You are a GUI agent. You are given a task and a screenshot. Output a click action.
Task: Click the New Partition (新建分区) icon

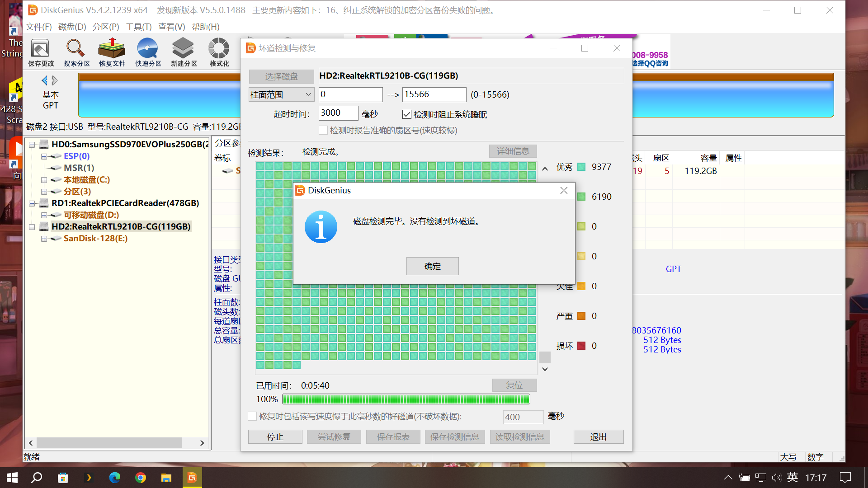pos(184,52)
